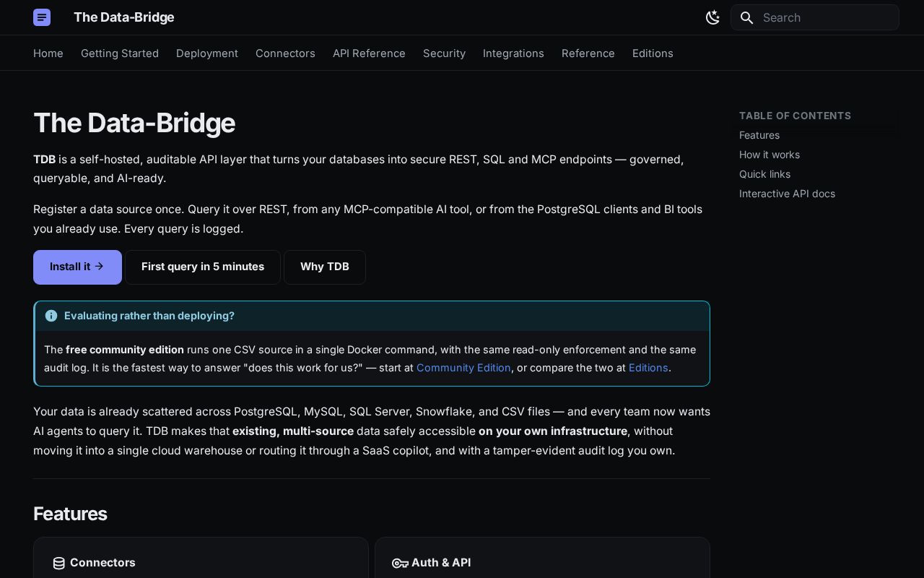Screen dimensions: 924x578
Task: Click the Features section heading
Action: pyautogui.click(x=70, y=514)
